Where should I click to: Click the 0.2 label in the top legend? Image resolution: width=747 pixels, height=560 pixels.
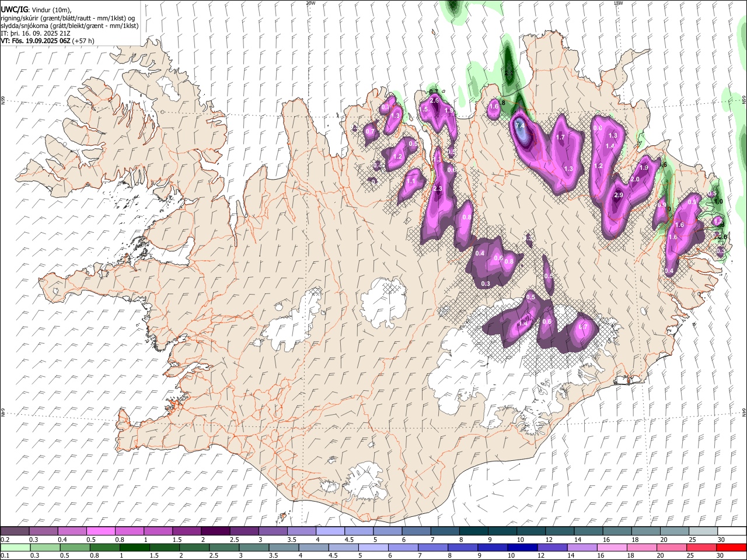5,540
